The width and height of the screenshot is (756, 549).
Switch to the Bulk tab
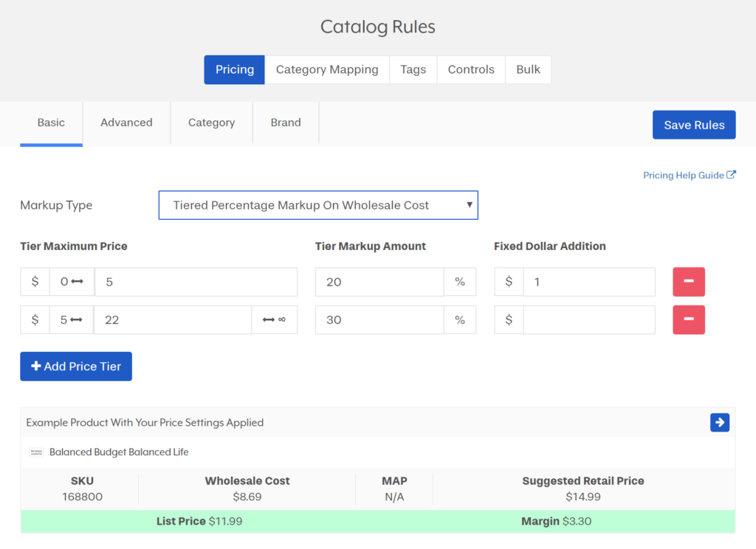point(528,69)
